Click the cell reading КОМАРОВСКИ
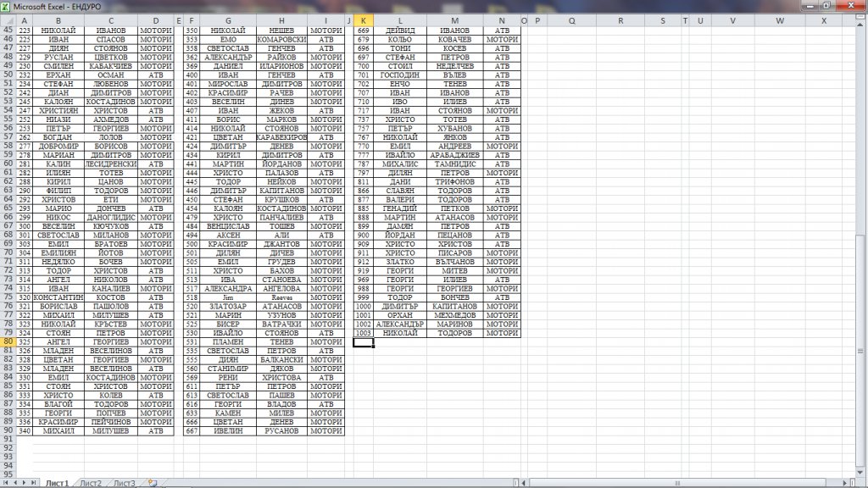This screenshot has height=488, width=868. tap(281, 39)
